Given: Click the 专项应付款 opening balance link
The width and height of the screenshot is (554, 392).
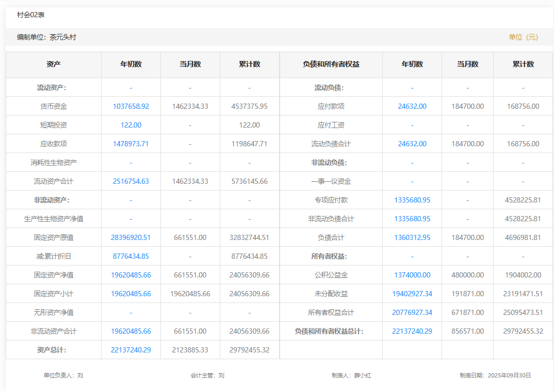Looking at the screenshot, I should [412, 200].
